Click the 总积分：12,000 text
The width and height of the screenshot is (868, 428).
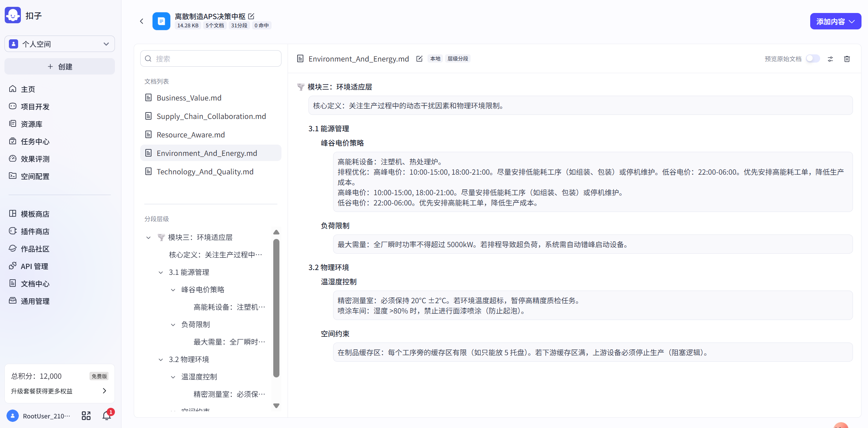click(x=36, y=376)
